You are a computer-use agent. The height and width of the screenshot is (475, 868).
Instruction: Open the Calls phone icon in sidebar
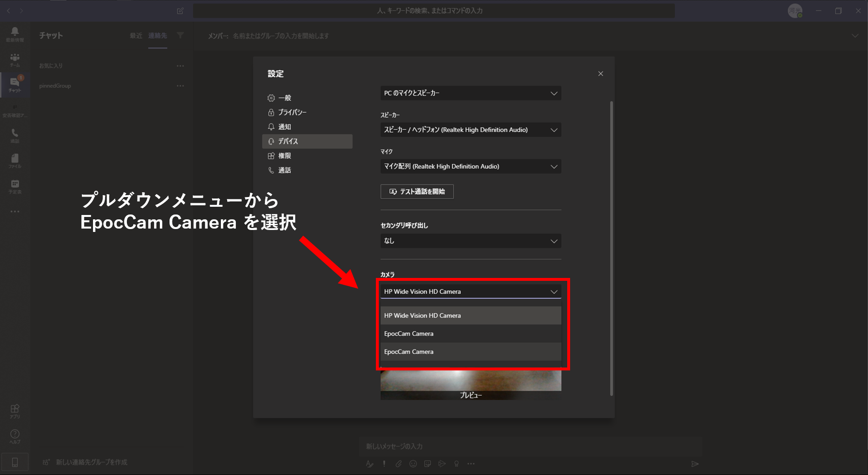coord(15,135)
